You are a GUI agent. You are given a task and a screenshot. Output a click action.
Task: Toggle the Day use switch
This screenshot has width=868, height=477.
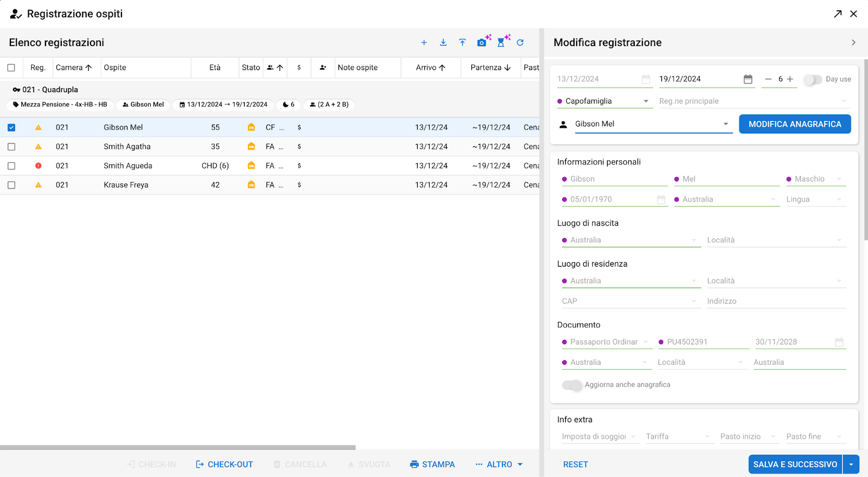pyautogui.click(x=812, y=79)
